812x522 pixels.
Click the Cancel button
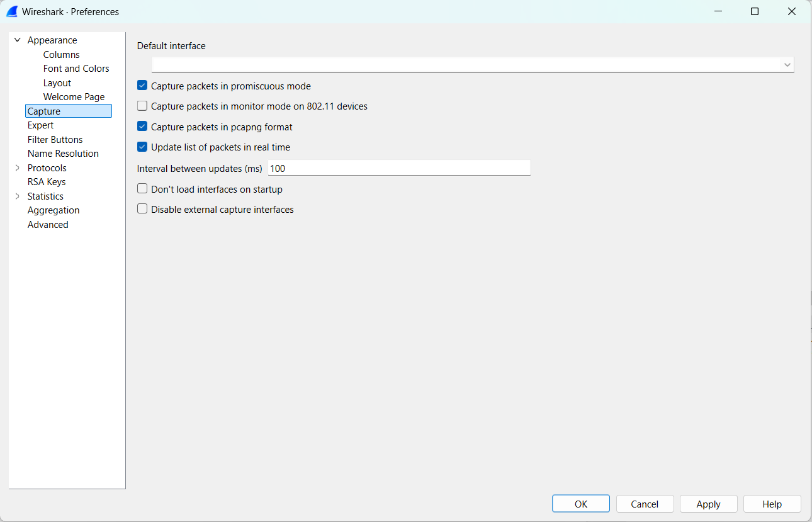click(645, 504)
